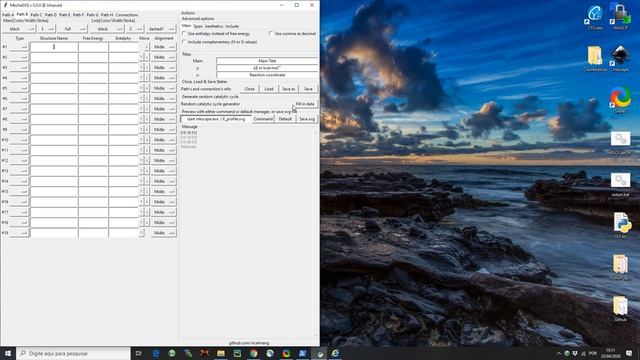Screen dimensions: 640x360
Task: Click the Command preview button
Action: 263,119
